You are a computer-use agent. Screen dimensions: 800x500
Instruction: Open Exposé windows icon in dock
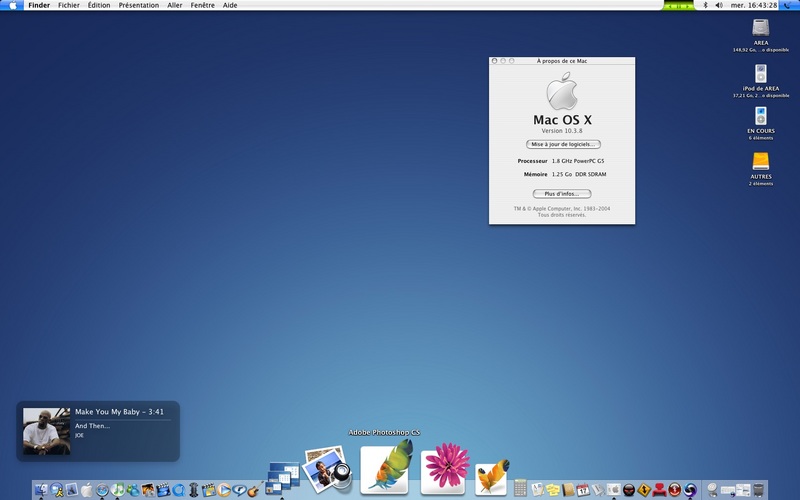click(282, 479)
